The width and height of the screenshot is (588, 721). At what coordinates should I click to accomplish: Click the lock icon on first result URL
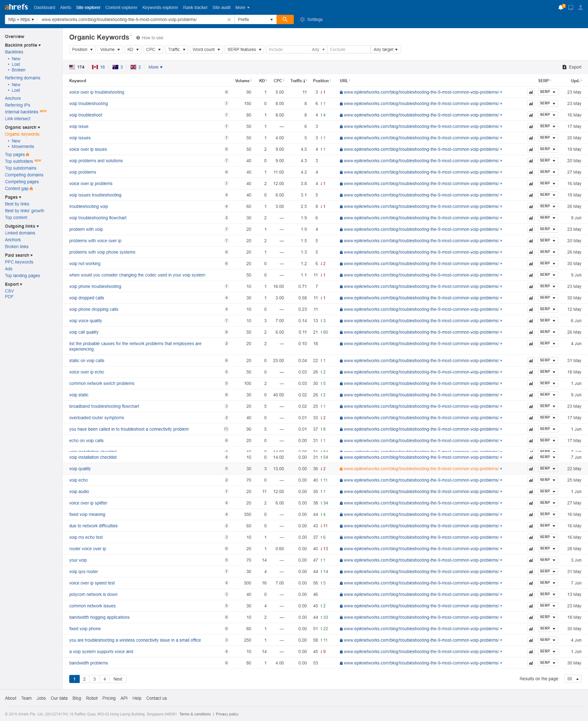(341, 92)
